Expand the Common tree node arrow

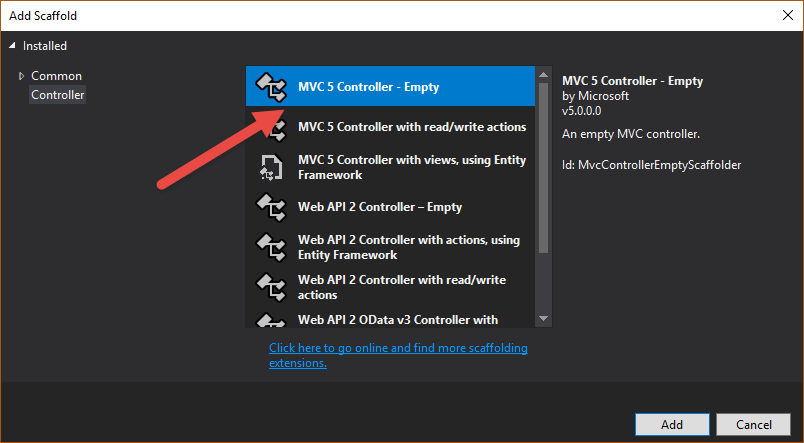click(21, 76)
